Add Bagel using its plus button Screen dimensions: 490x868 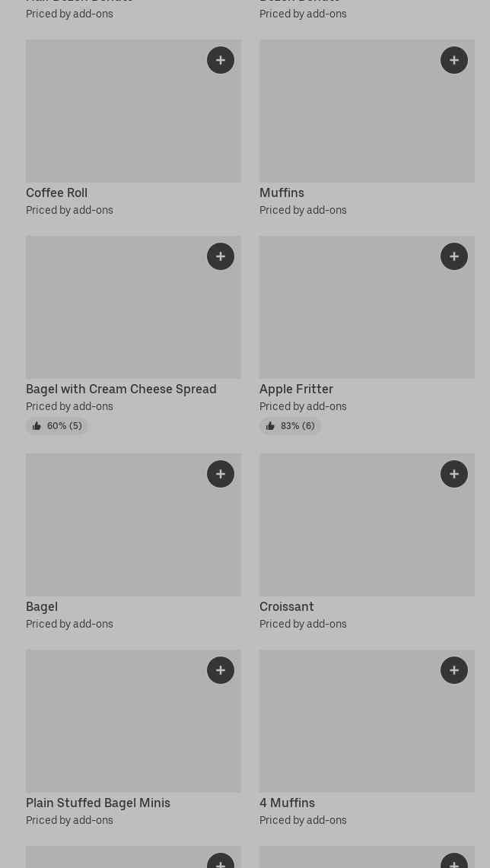(x=221, y=474)
